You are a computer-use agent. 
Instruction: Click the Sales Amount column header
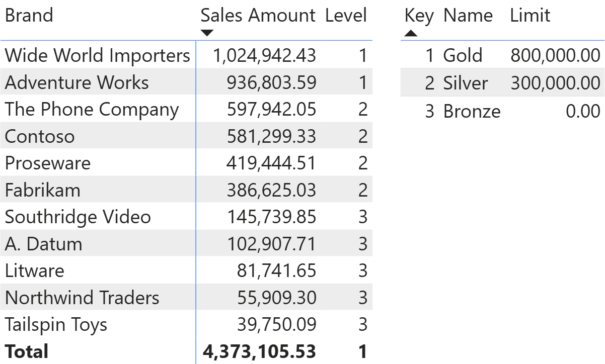click(x=258, y=16)
